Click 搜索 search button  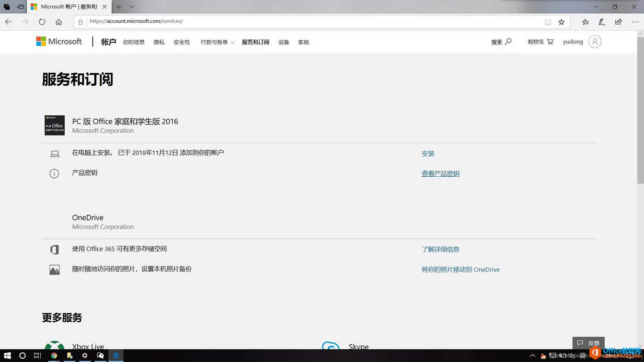(501, 42)
